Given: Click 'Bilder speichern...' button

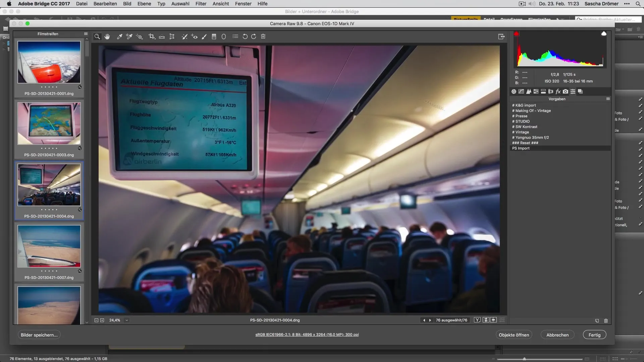Looking at the screenshot, I should pos(39,335).
